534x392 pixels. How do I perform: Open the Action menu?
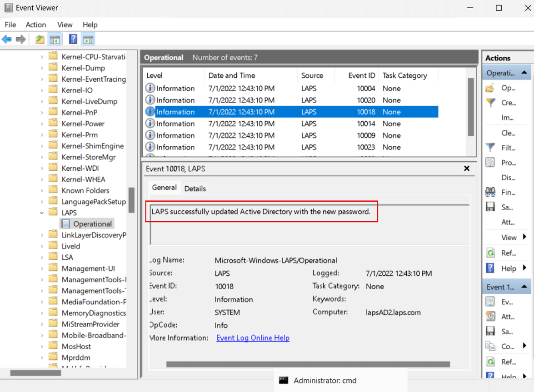coord(35,25)
